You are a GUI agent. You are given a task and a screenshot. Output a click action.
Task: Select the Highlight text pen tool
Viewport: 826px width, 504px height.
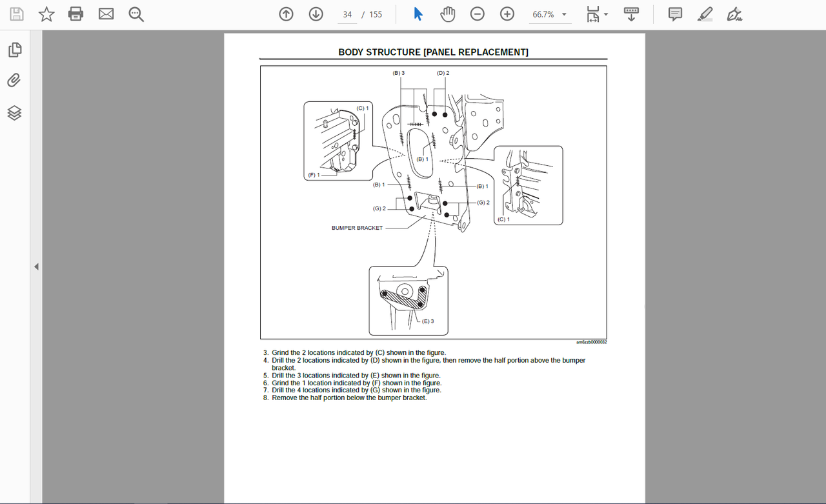pyautogui.click(x=705, y=14)
